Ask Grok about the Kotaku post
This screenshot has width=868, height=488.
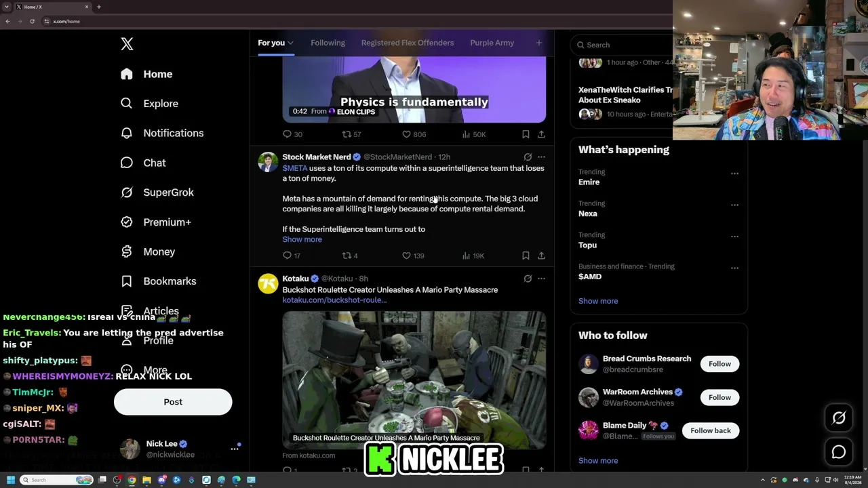point(528,279)
